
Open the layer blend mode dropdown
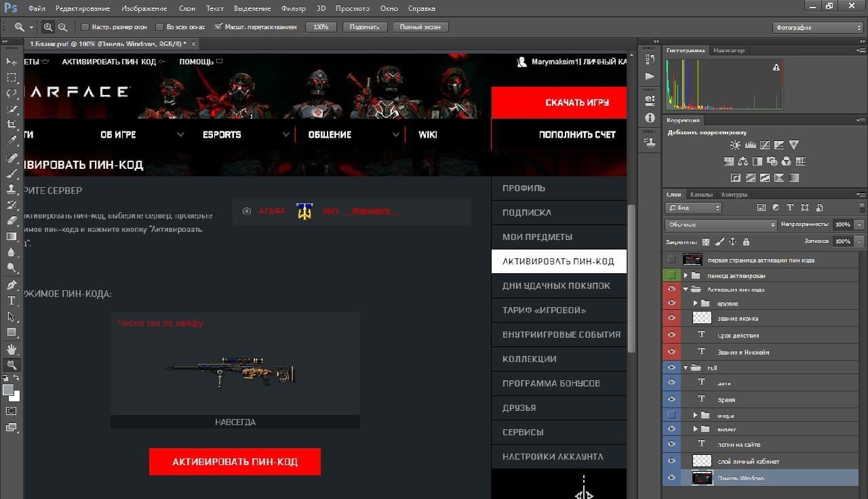(x=720, y=224)
